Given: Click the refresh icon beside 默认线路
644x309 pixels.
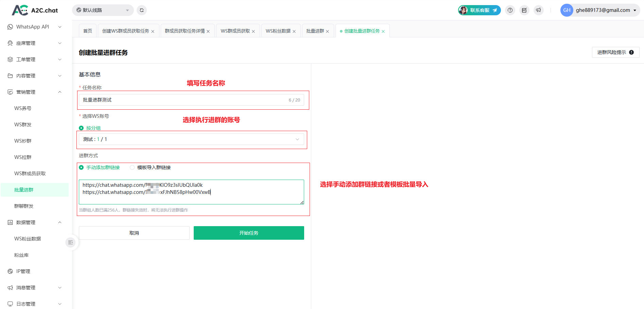Looking at the screenshot, I should tap(142, 10).
